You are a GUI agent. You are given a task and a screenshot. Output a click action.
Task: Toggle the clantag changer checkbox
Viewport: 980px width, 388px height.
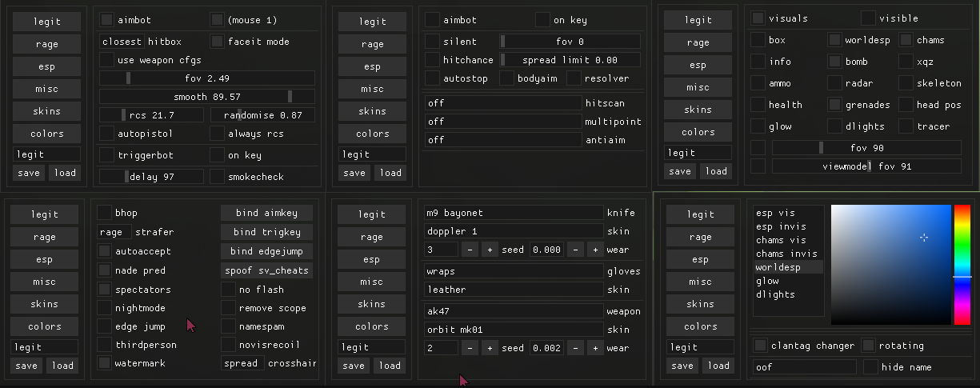(x=761, y=345)
